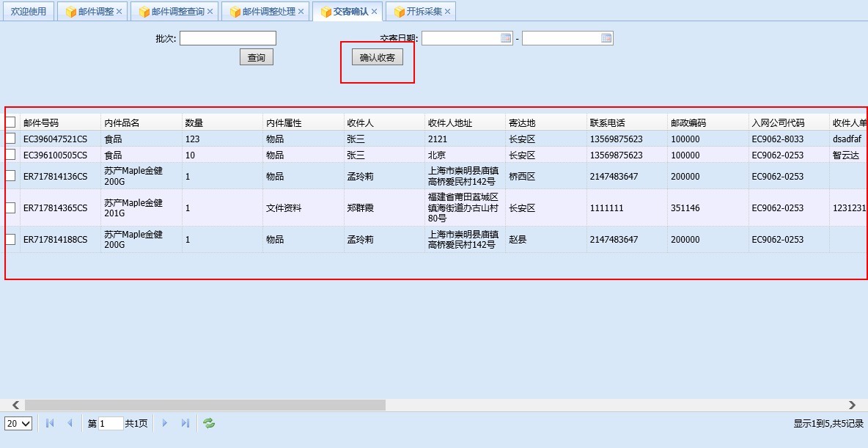868x448 pixels.
Task: Close the 邮件调整查询 tab with its × icon
Action: tap(210, 11)
